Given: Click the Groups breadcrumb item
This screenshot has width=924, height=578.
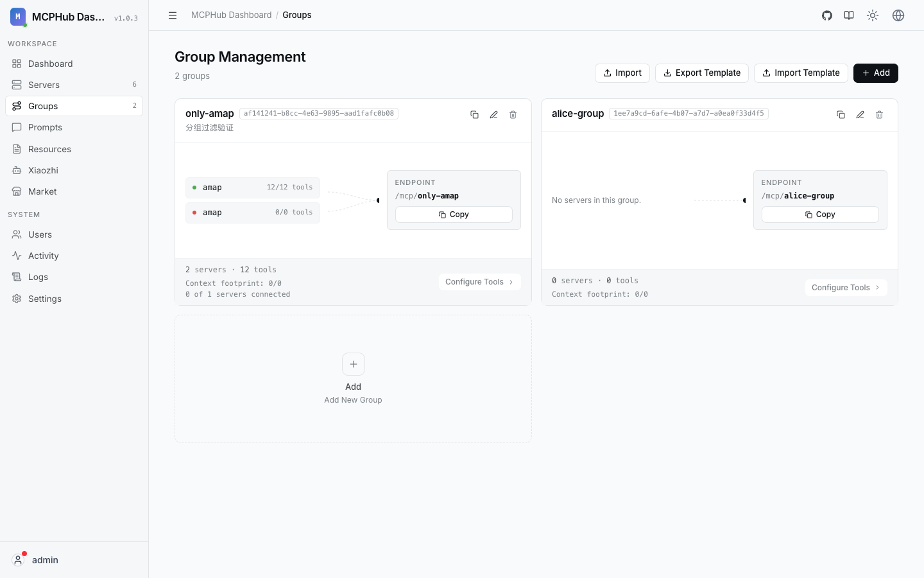Looking at the screenshot, I should [x=297, y=15].
